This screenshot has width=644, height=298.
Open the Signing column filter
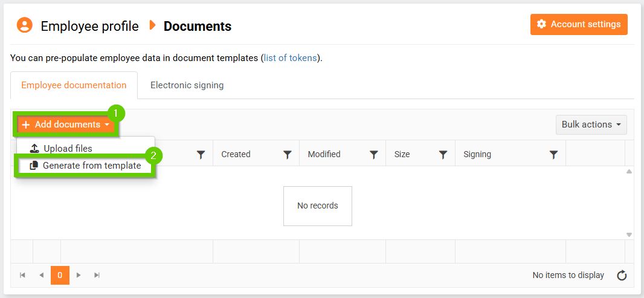(x=553, y=155)
